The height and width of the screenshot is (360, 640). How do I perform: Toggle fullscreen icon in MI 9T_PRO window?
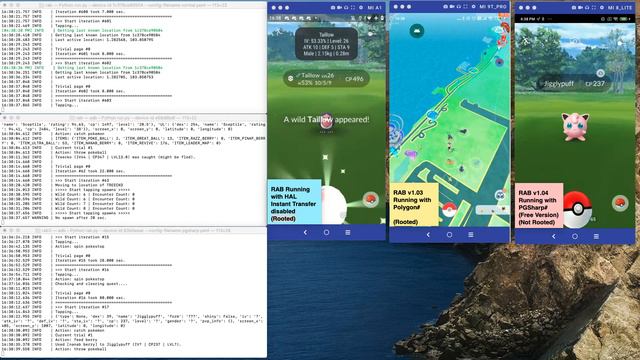pos(465,7)
